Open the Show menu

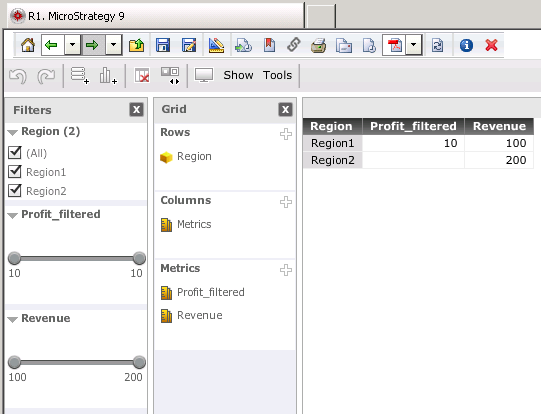(x=238, y=75)
